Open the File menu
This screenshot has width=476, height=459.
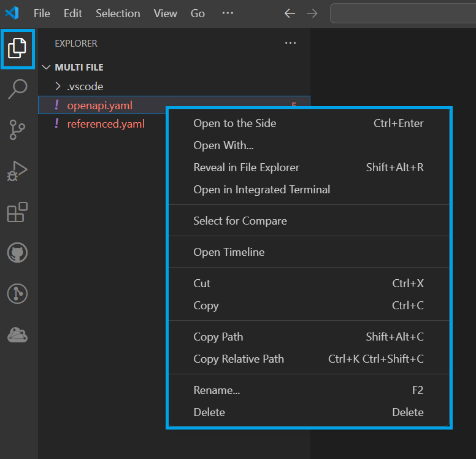(x=42, y=13)
